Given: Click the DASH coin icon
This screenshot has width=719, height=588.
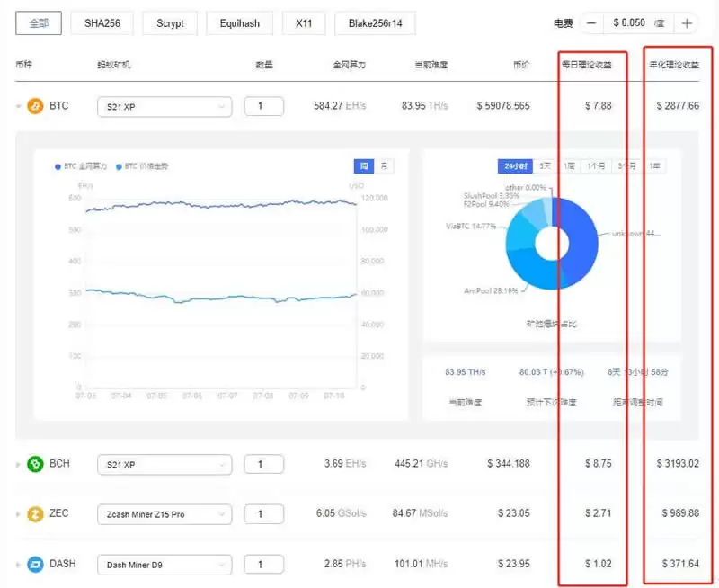Looking at the screenshot, I should [34, 564].
